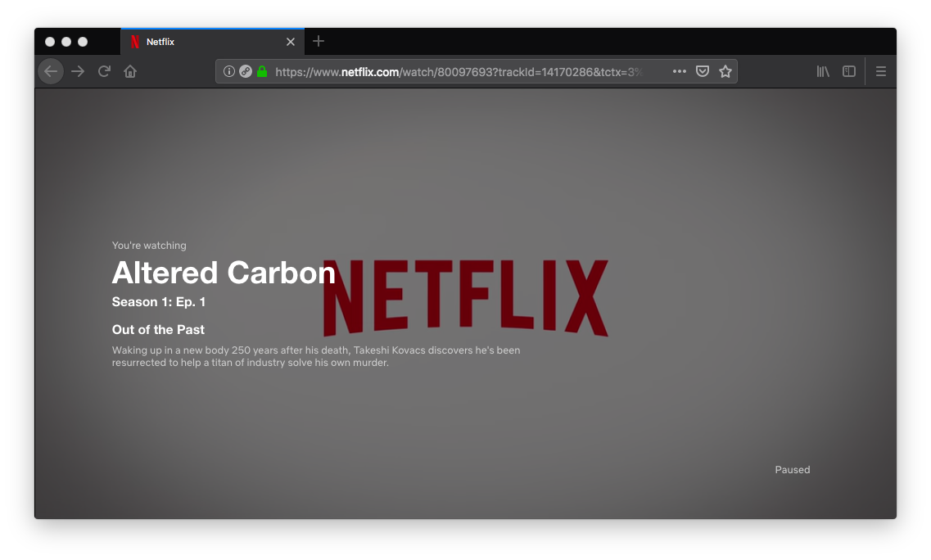
Task: Minimize the browser window
Action: coord(66,42)
